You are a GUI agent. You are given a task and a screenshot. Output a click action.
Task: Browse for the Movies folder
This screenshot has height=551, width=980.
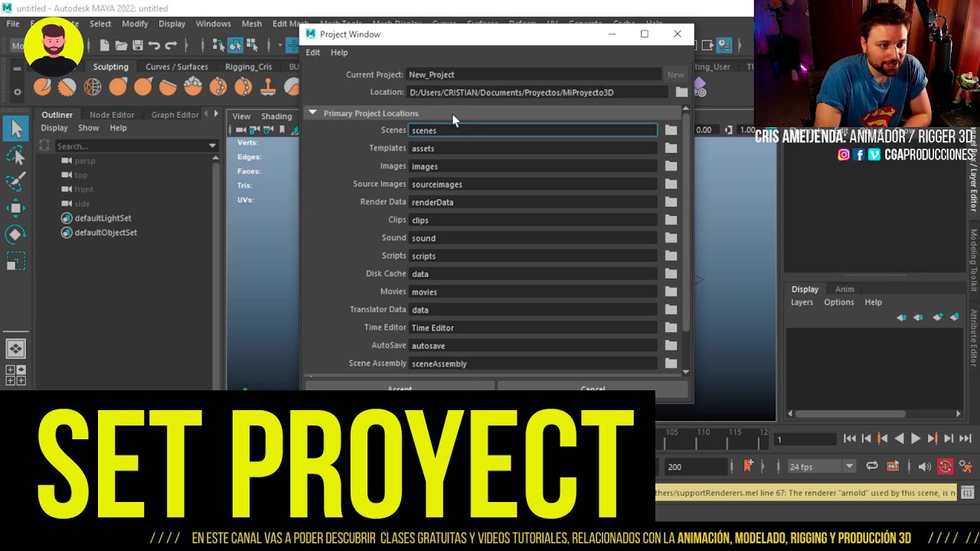point(671,292)
